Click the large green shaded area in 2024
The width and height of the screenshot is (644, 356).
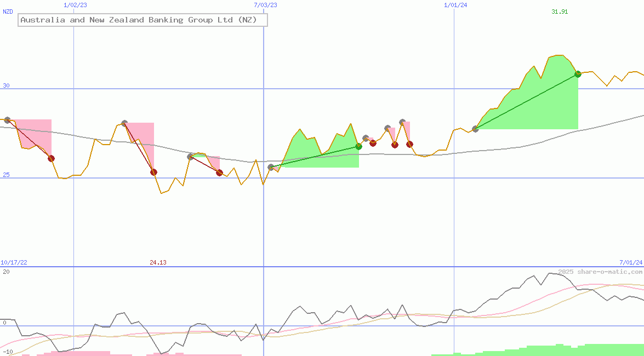pos(537,110)
